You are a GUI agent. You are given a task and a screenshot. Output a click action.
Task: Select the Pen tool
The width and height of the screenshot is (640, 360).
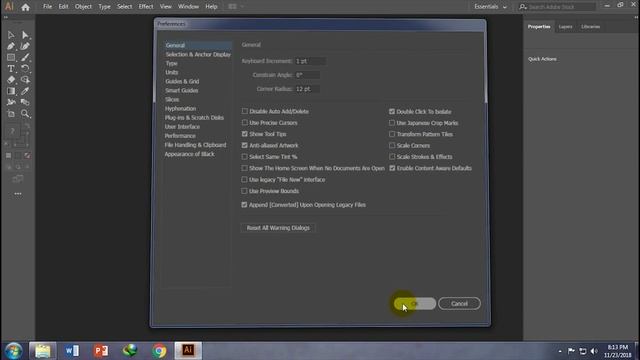pos(11,46)
